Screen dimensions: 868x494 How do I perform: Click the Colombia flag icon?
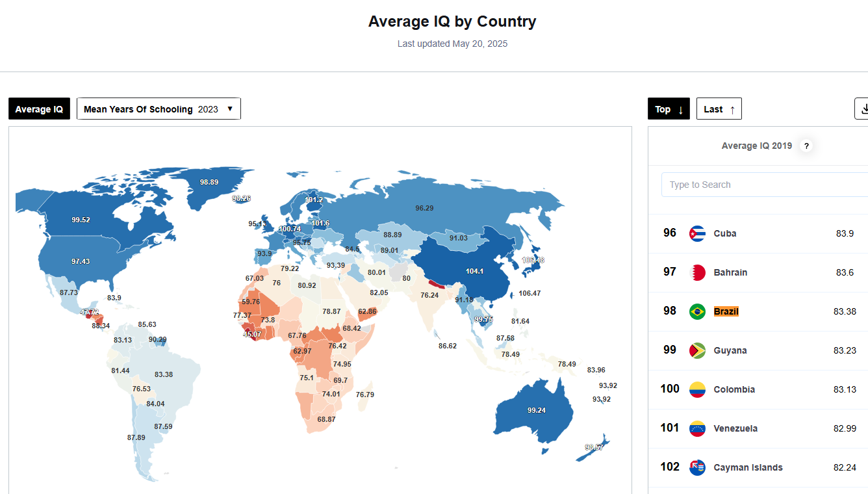click(697, 389)
